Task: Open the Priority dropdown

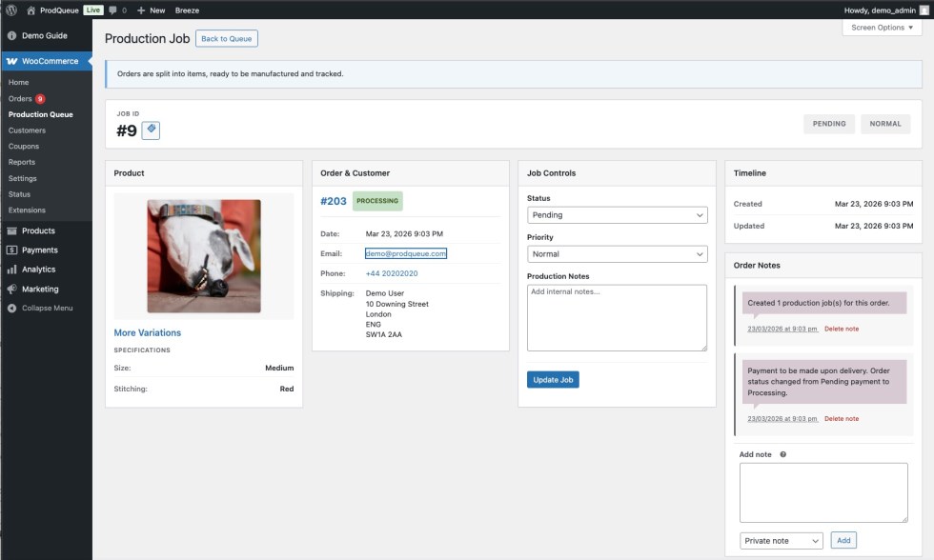Action: click(617, 254)
